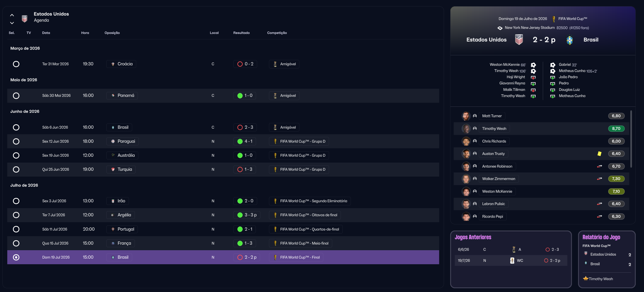Click the World Cup trophy icon in match header

click(x=554, y=19)
